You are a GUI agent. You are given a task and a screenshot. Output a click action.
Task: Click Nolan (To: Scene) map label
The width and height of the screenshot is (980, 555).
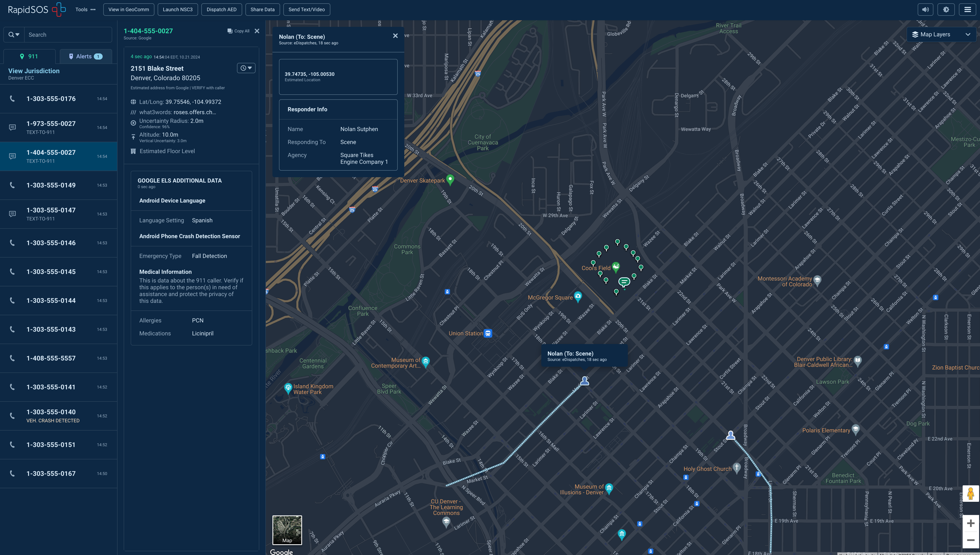[x=584, y=356]
